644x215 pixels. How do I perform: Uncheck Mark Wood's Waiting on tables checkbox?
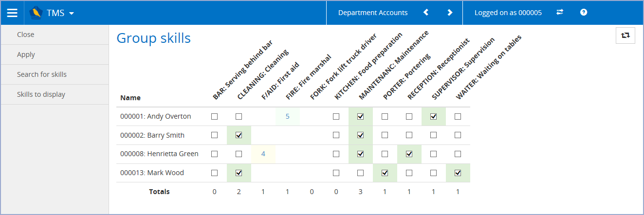pos(458,173)
